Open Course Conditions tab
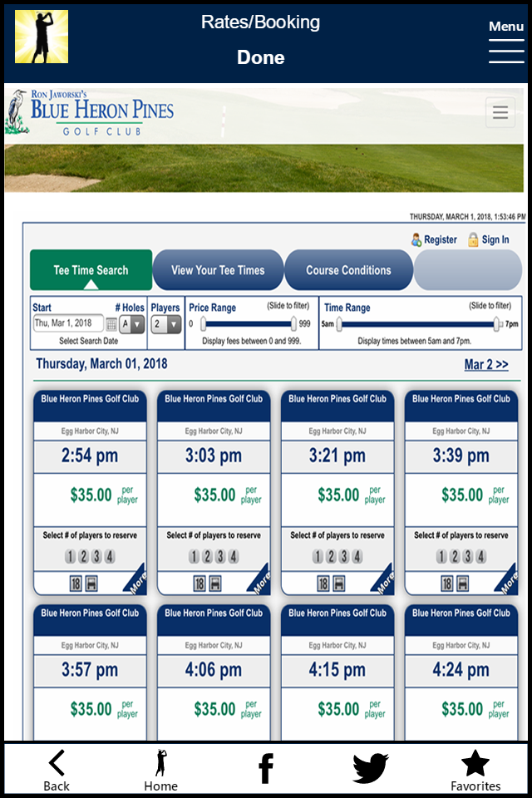The image size is (532, 798). click(x=348, y=269)
